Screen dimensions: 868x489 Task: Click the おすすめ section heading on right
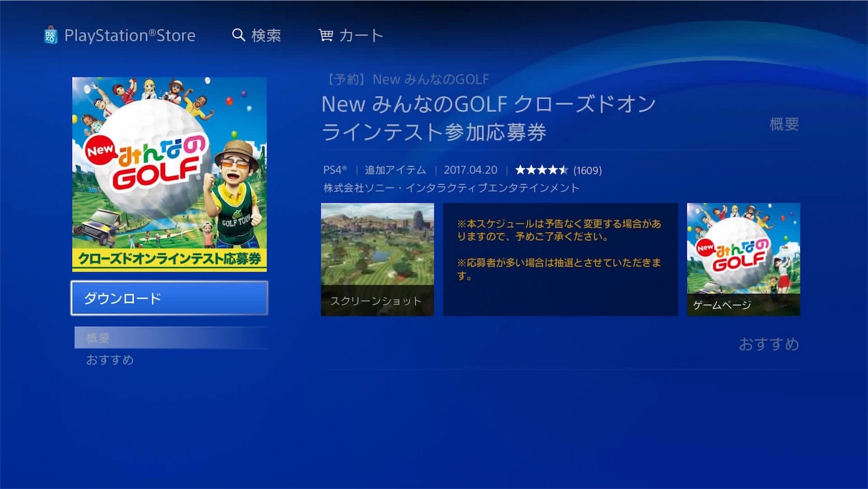pos(769,344)
